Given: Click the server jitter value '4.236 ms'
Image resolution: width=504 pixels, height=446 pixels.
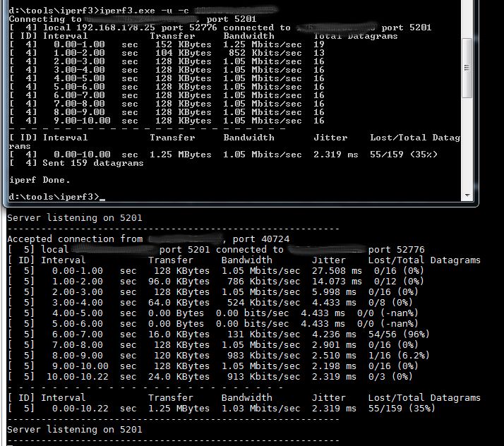Looking at the screenshot, I should click(x=334, y=334).
